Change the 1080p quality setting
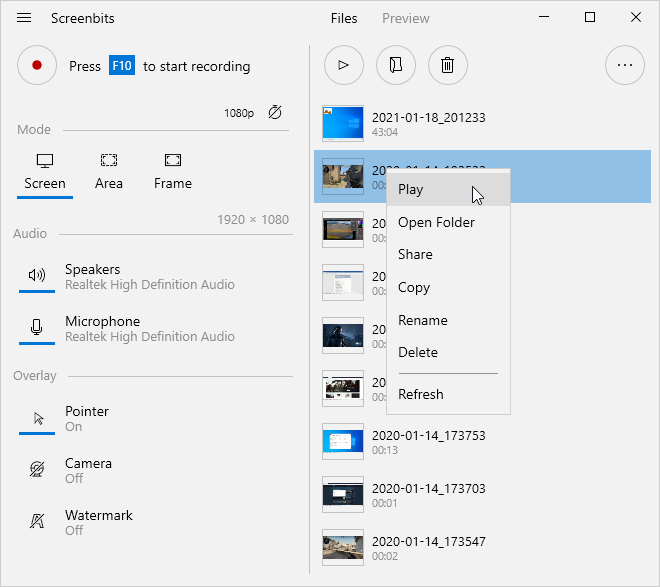This screenshot has height=587, width=660. (239, 113)
